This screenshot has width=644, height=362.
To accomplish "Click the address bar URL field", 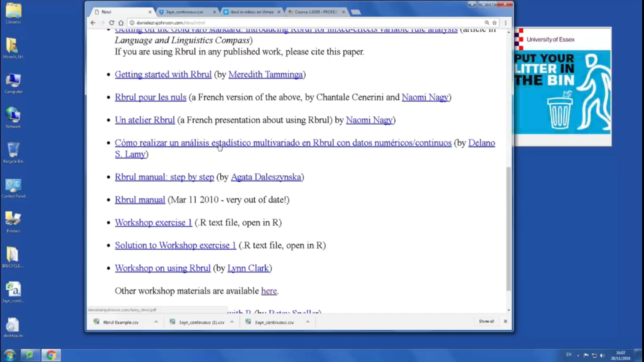I will tap(295, 23).
